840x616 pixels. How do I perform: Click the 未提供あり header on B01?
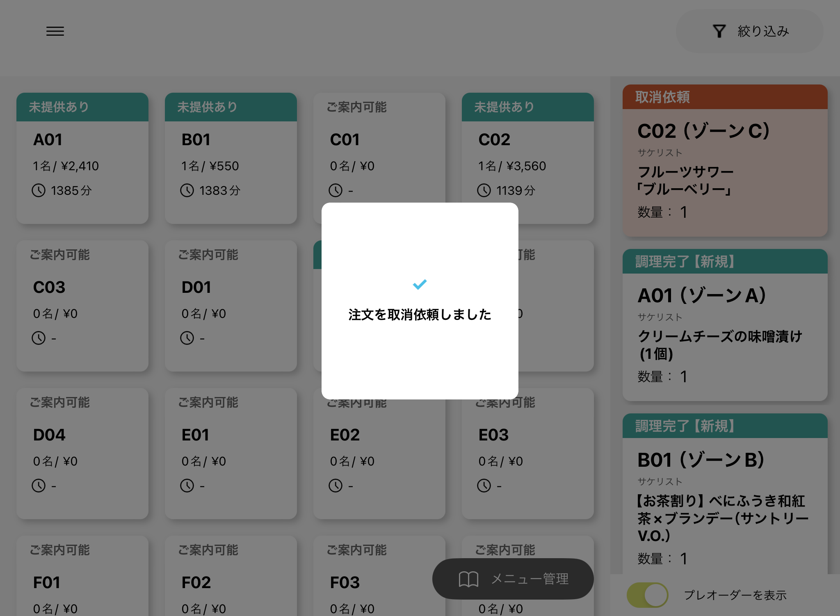pyautogui.click(x=231, y=107)
